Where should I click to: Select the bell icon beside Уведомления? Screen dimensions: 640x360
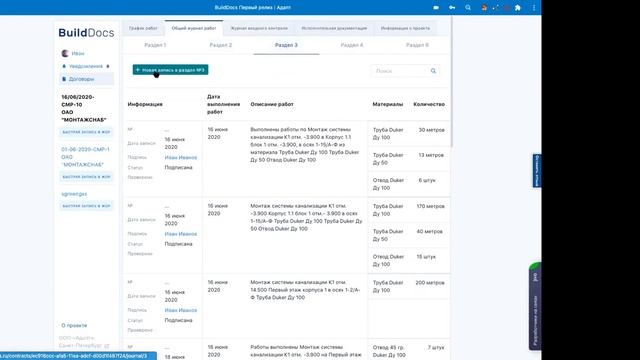click(x=64, y=66)
